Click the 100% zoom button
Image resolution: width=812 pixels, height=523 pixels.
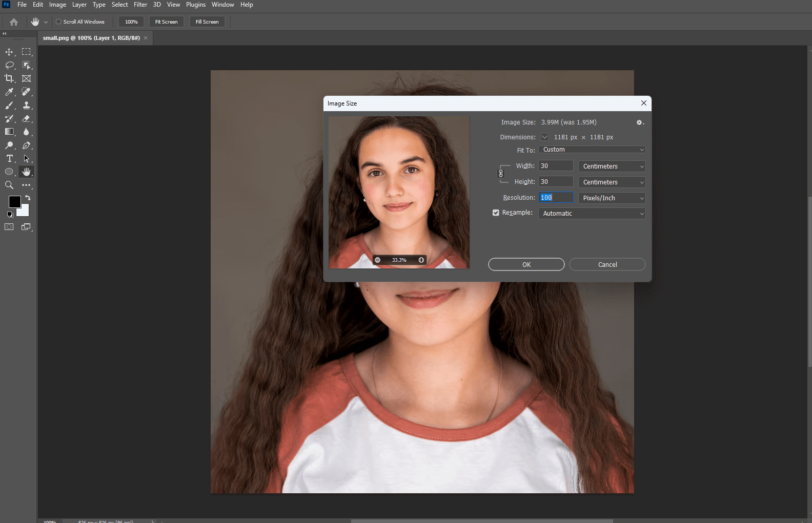point(131,22)
